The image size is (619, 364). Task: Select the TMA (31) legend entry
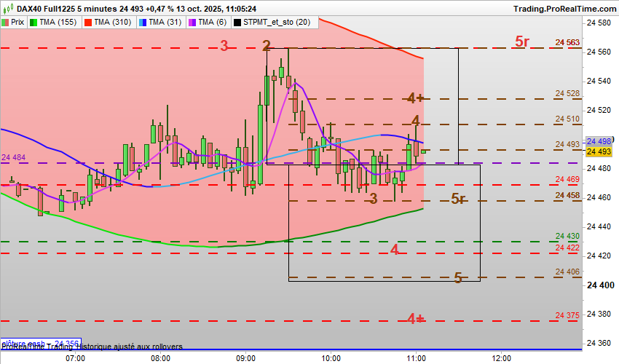160,23
